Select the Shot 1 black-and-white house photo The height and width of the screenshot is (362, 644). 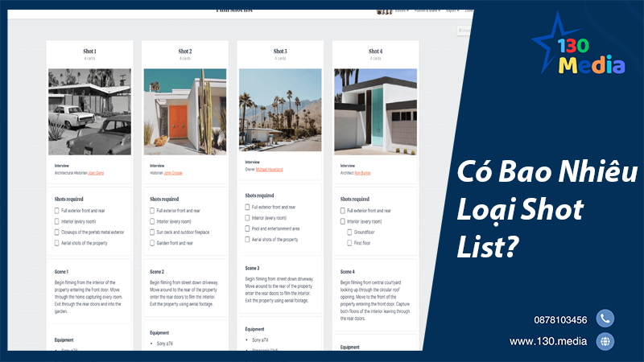pyautogui.click(x=89, y=112)
